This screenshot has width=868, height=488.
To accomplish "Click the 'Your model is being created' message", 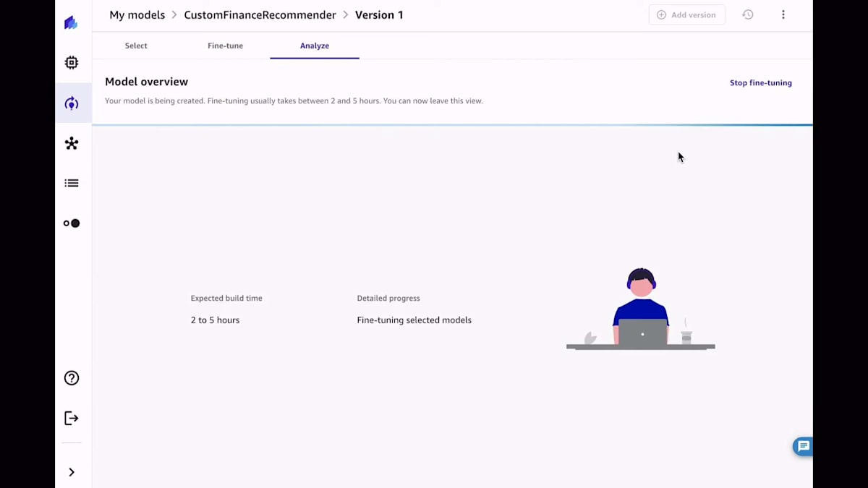I will click(294, 101).
